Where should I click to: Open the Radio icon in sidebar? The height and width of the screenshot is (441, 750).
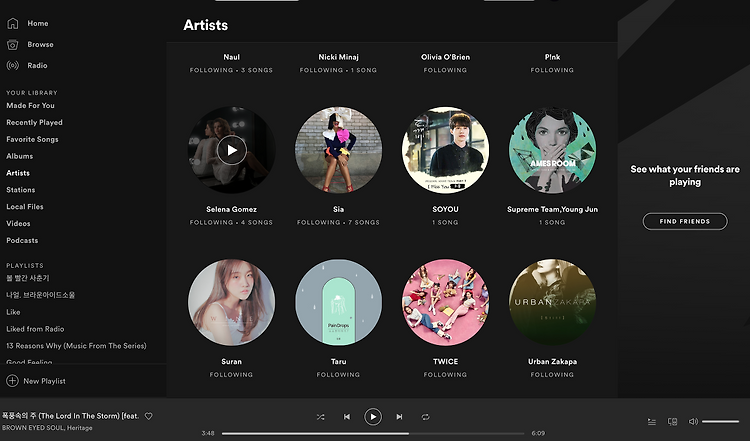tap(12, 66)
